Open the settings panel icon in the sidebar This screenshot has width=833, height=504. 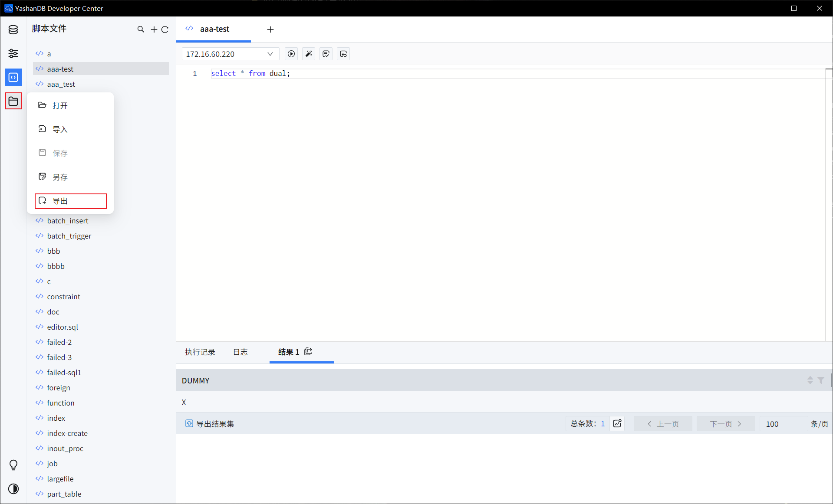[x=13, y=53]
